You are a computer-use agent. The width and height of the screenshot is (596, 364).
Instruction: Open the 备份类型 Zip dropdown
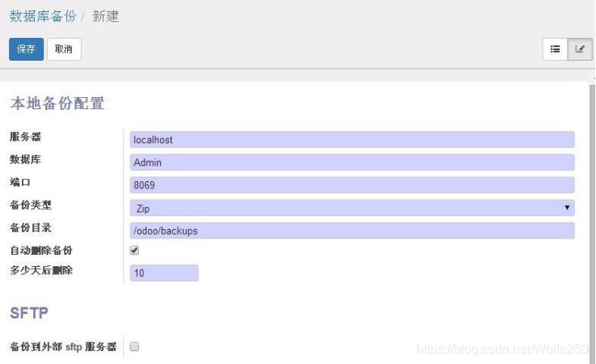click(x=352, y=208)
